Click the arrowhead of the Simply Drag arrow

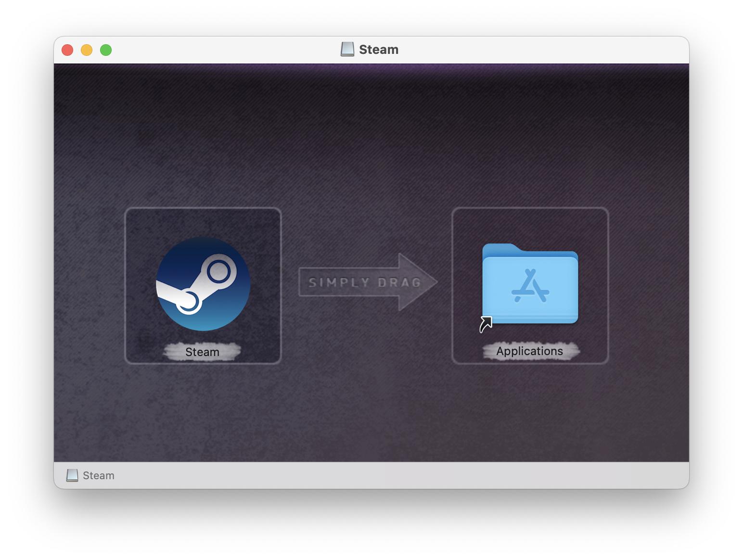click(418, 282)
